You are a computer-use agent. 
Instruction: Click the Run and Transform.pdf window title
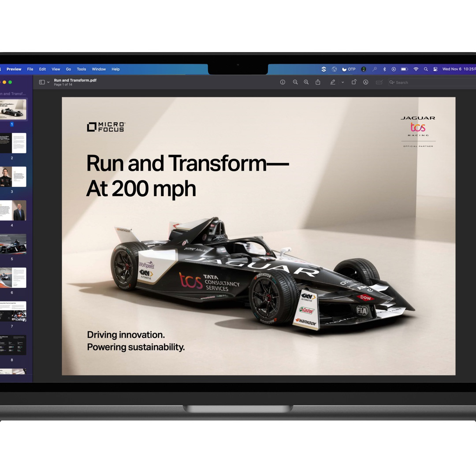(75, 80)
